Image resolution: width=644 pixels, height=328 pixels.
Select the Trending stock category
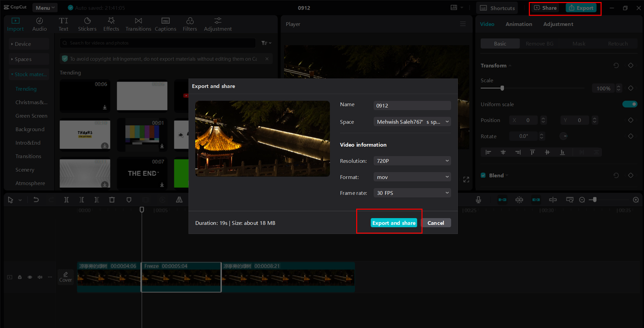pyautogui.click(x=26, y=89)
